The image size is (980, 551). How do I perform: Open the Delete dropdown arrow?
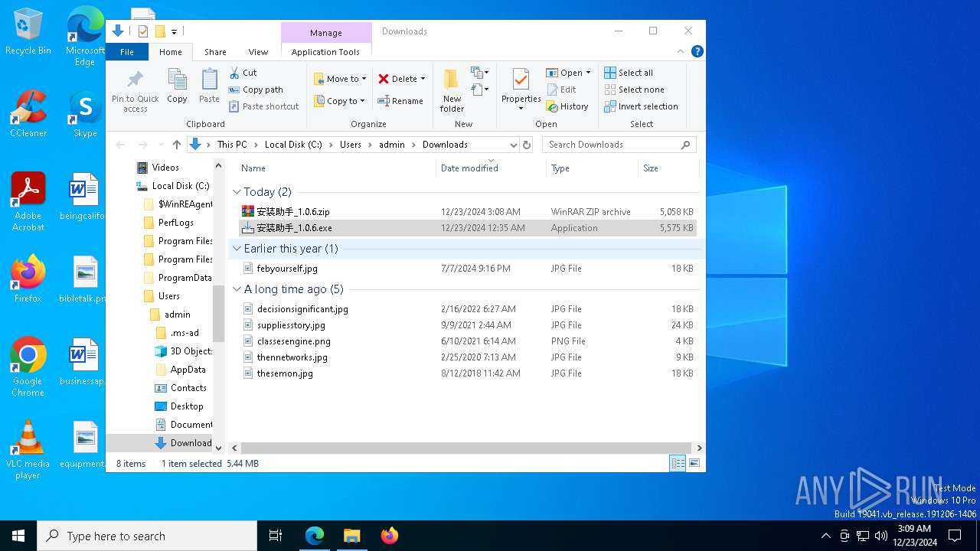pyautogui.click(x=423, y=79)
